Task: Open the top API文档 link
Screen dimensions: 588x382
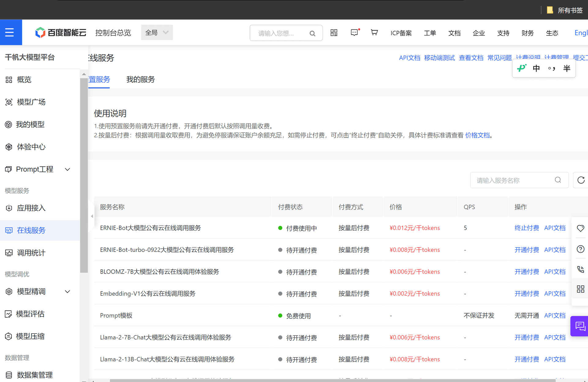Action: coord(409,58)
